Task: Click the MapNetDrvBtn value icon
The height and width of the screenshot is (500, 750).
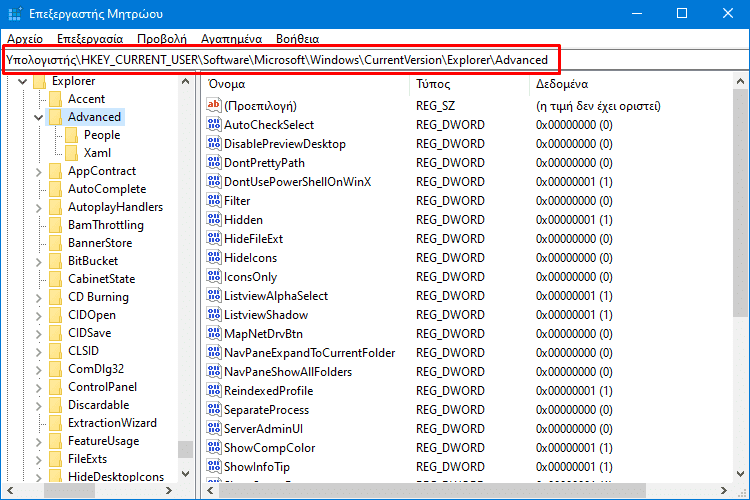Action: 213,333
